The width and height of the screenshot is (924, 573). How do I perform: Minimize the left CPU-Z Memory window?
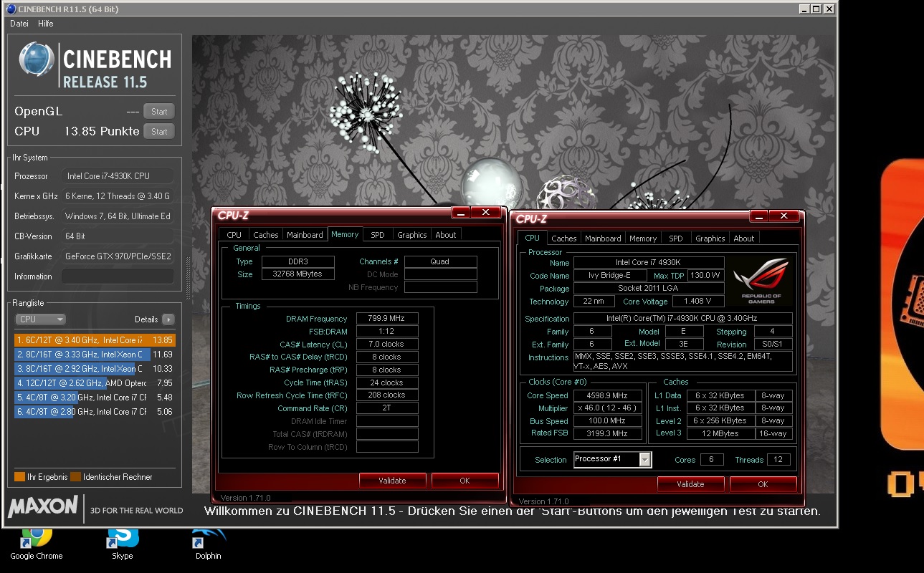point(461,213)
